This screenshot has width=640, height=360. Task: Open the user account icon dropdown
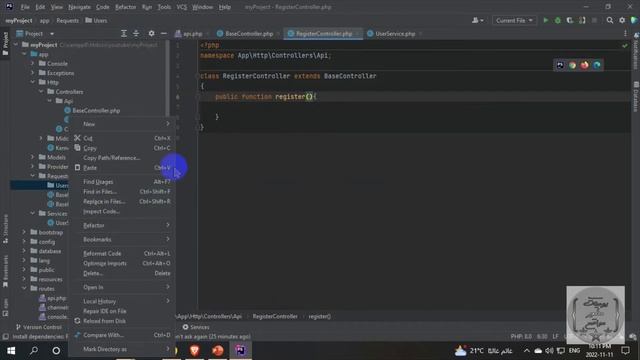[x=477, y=20]
